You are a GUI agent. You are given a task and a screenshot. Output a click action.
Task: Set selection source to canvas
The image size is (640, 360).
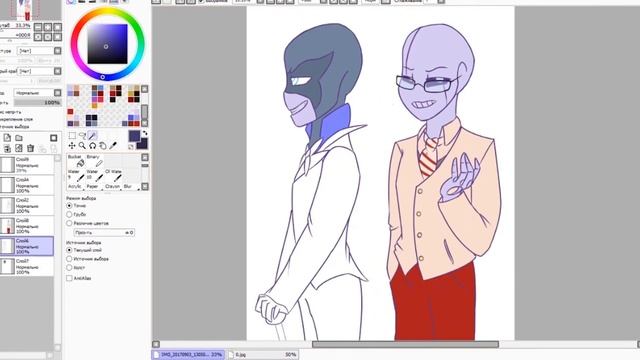[x=69, y=267]
